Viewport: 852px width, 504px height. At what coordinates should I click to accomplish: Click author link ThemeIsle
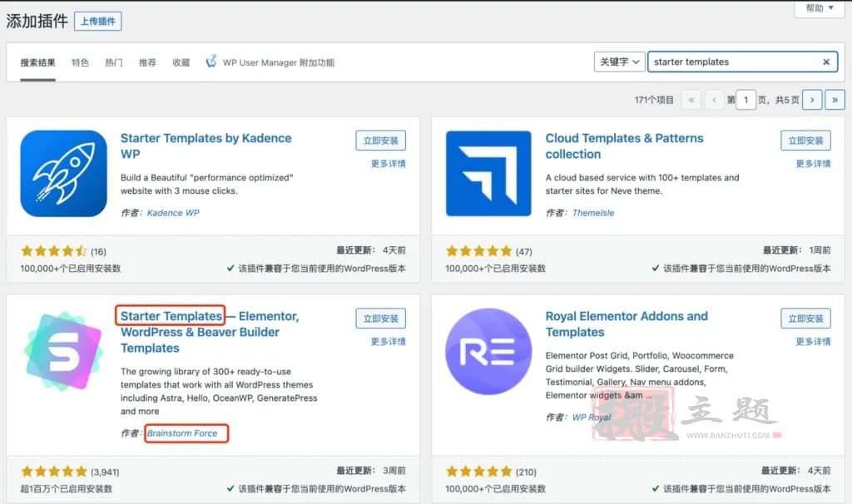coord(592,213)
